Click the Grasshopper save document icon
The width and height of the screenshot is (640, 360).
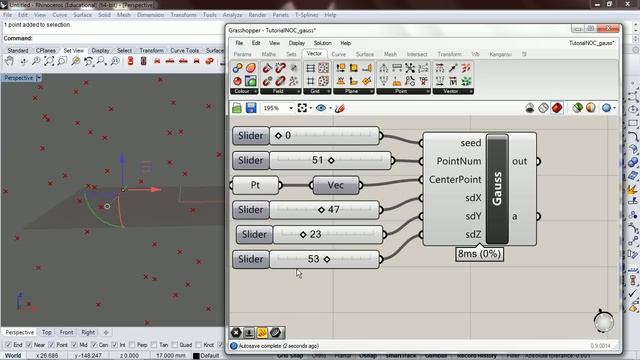[x=251, y=108]
